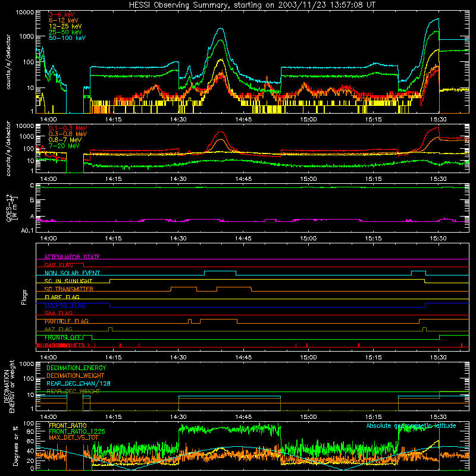
Task: Select the red 3-6 keV legend label
Action: click(x=61, y=14)
